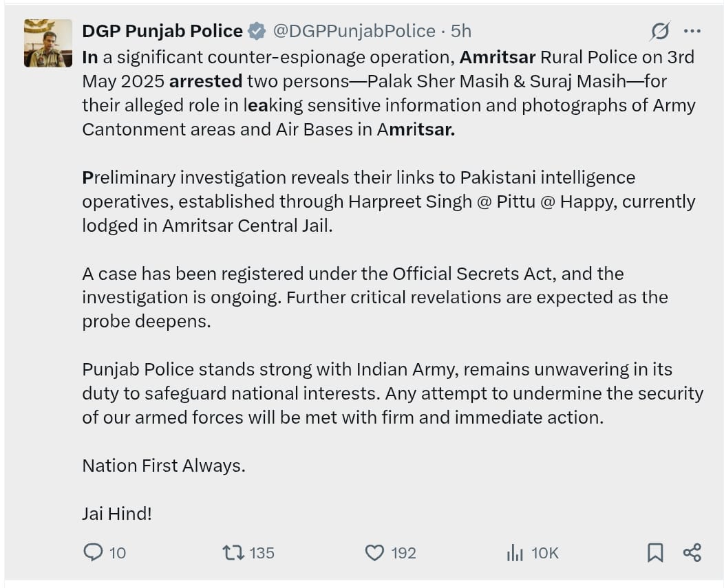Bookmark this post

[x=655, y=552]
